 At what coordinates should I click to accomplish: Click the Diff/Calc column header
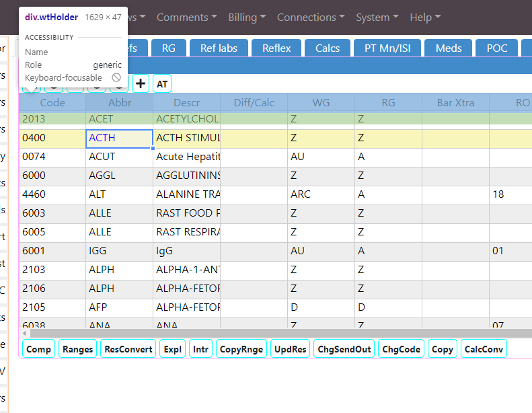click(254, 102)
